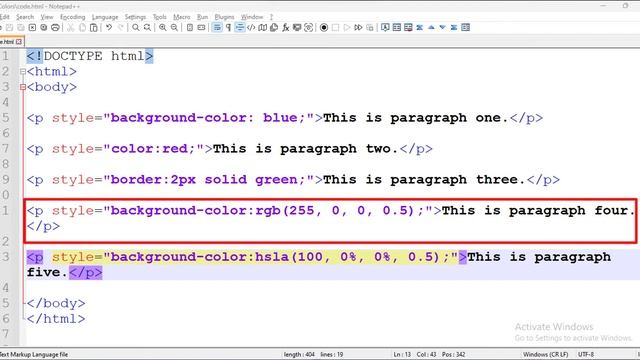Open the Run menu
Viewport: 640px width, 360px height.
tap(202, 17)
